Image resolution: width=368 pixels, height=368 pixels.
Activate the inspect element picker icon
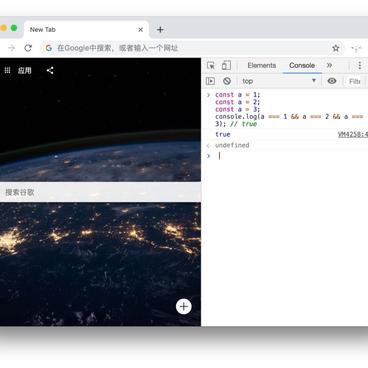tap(211, 65)
